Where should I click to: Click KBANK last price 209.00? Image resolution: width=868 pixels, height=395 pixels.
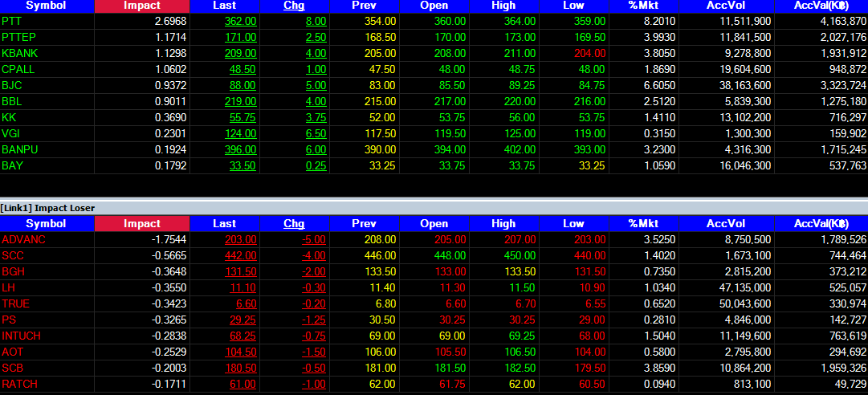[240, 53]
